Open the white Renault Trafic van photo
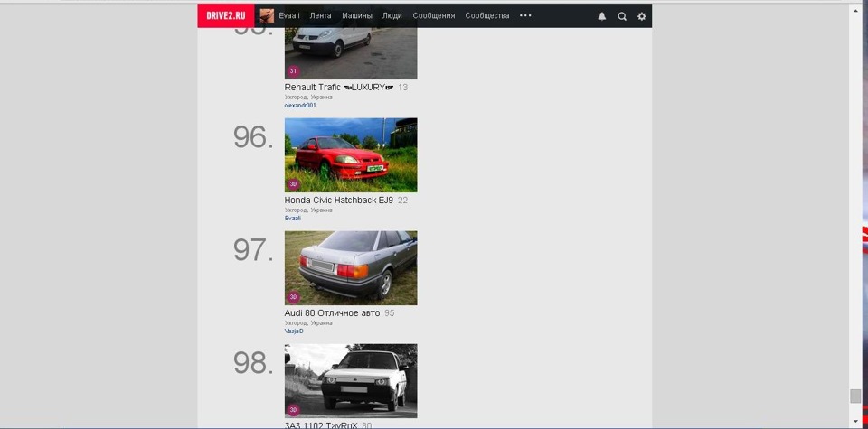Viewport: 868px width, 429px height. coord(351,53)
